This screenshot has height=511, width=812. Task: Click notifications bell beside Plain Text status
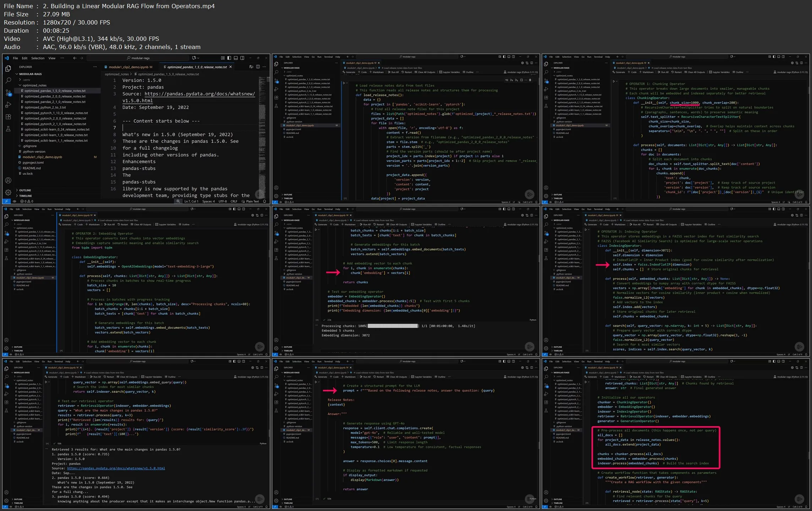tap(265, 201)
